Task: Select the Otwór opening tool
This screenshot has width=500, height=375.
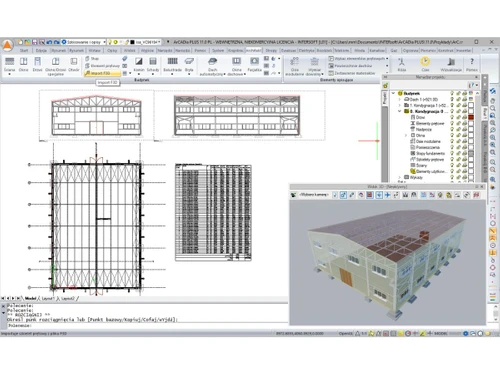Action: [74, 64]
